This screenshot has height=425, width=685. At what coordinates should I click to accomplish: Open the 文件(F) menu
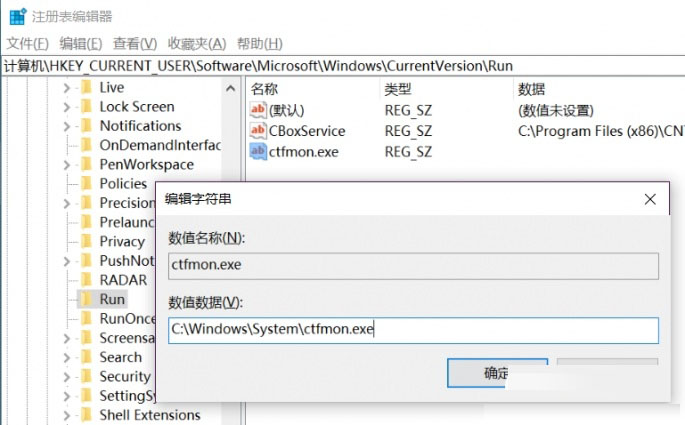27,43
